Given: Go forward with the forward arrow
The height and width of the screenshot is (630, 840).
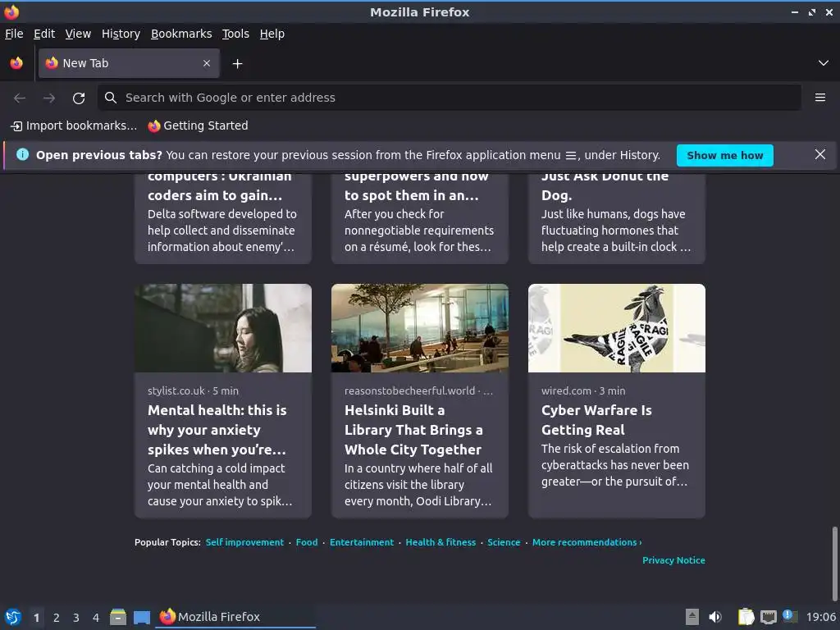Looking at the screenshot, I should coord(48,98).
